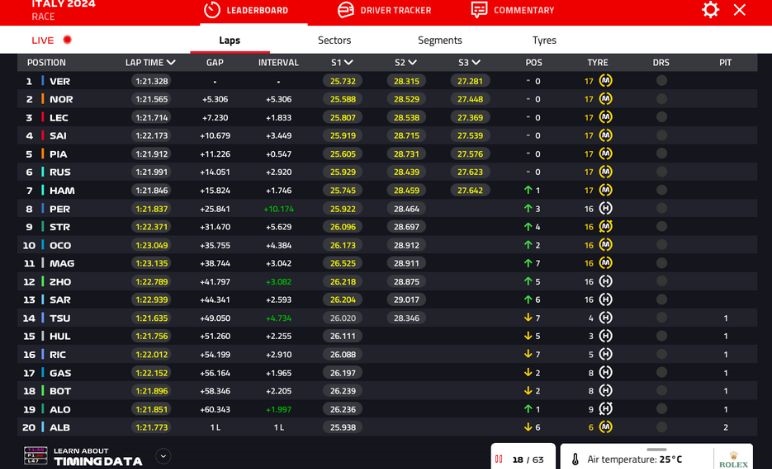Toggle the LIVE indicator
This screenshot has height=469, width=772.
[52, 41]
